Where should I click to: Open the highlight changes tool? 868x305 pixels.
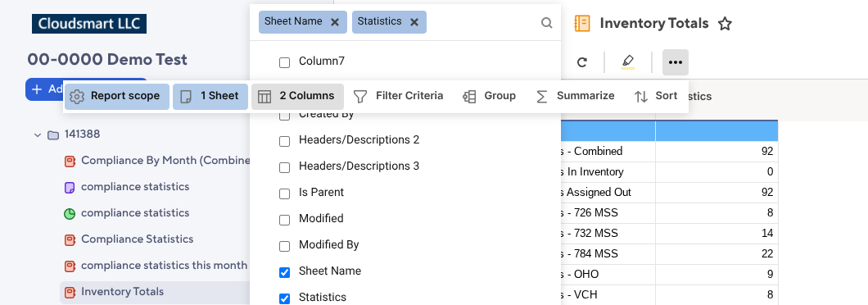pos(628,61)
